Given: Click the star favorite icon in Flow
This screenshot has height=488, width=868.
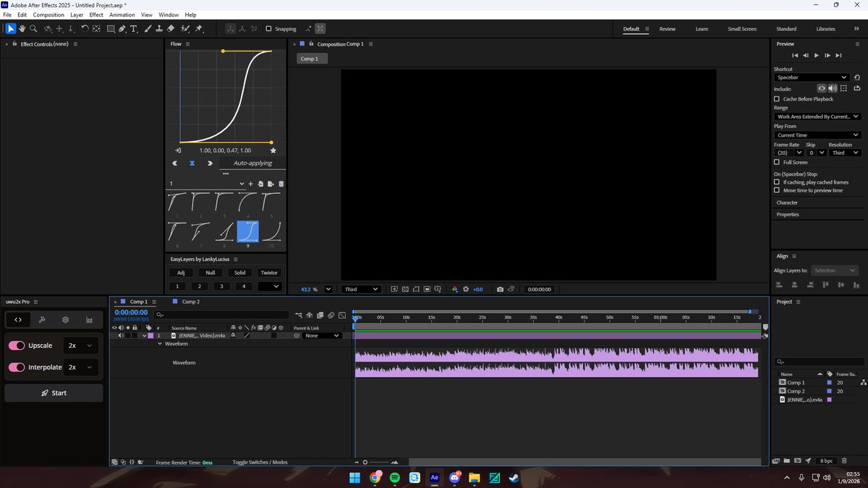Looking at the screenshot, I should [273, 150].
